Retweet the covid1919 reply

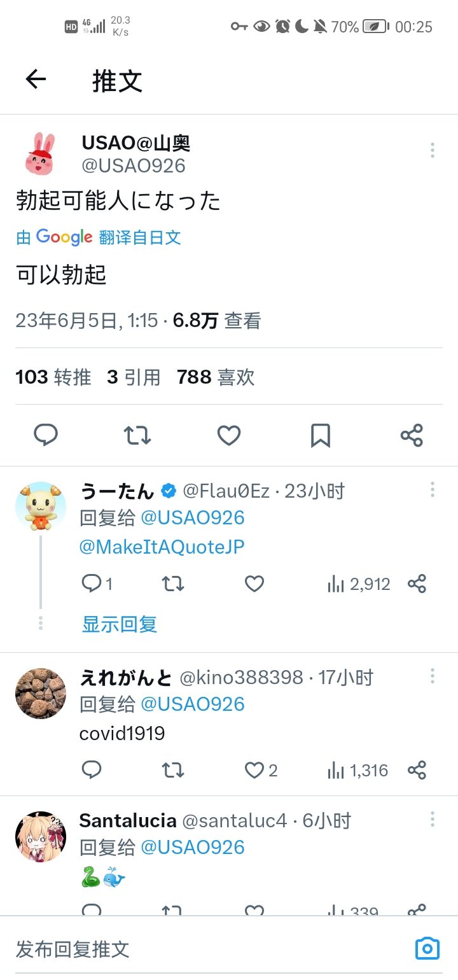(173, 771)
